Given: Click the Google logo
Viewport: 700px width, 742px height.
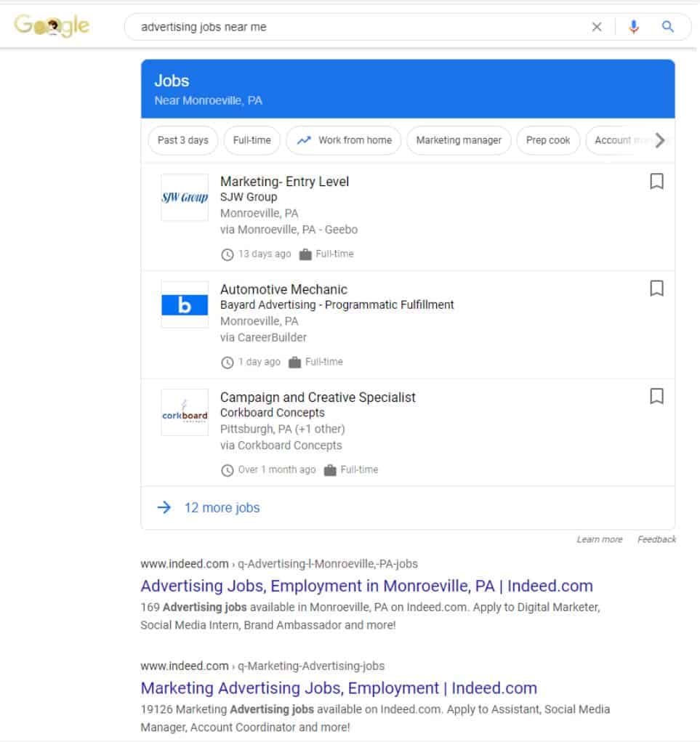Looking at the screenshot, I should 52,26.
